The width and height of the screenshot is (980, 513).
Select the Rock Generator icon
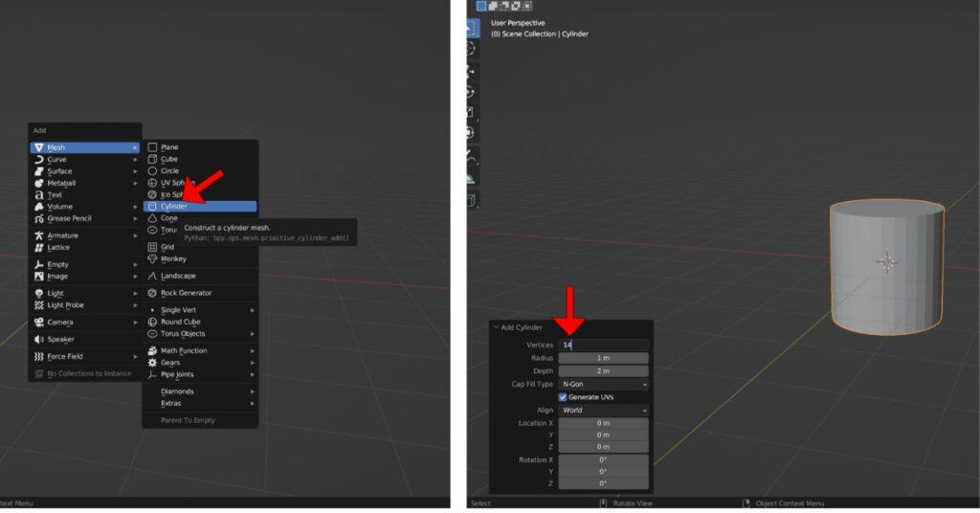[152, 293]
